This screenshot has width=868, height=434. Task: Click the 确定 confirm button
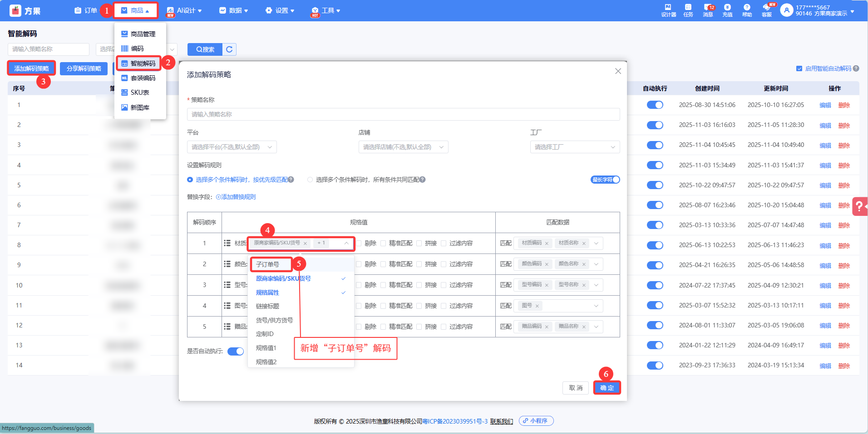click(607, 388)
